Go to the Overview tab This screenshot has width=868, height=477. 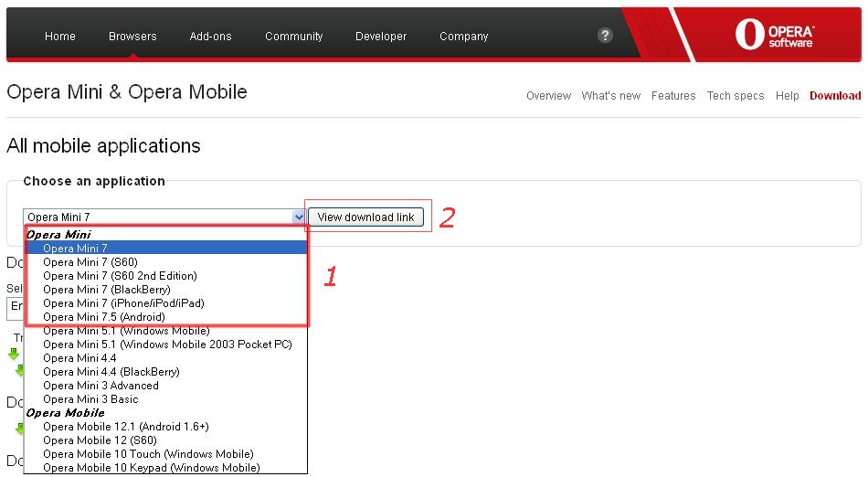[548, 96]
